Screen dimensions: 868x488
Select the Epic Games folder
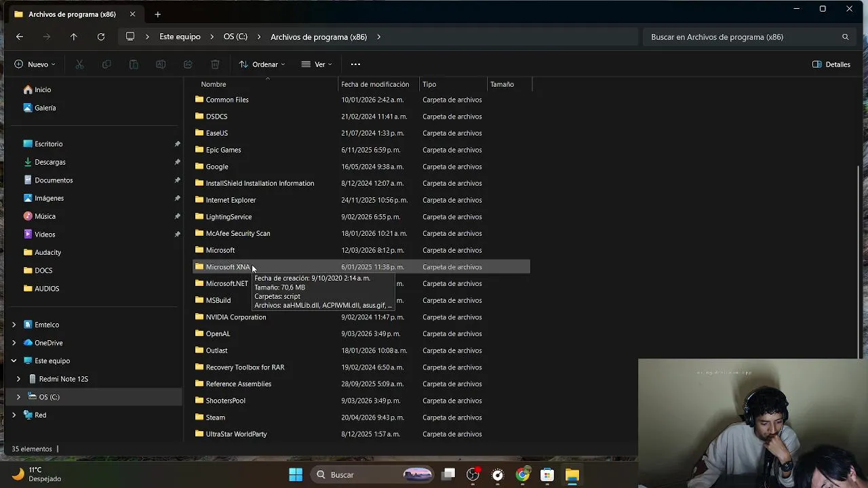[223, 150]
